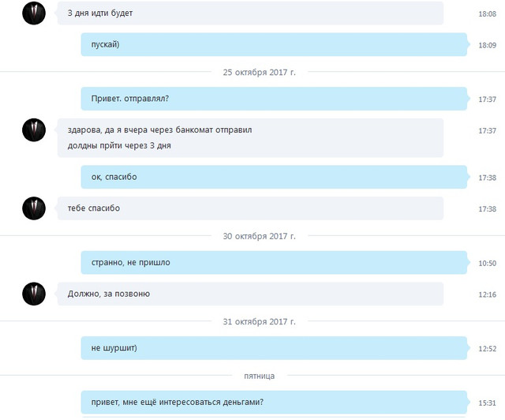
Task: Select the 'пускай)' message bubble
Action: tap(274, 44)
